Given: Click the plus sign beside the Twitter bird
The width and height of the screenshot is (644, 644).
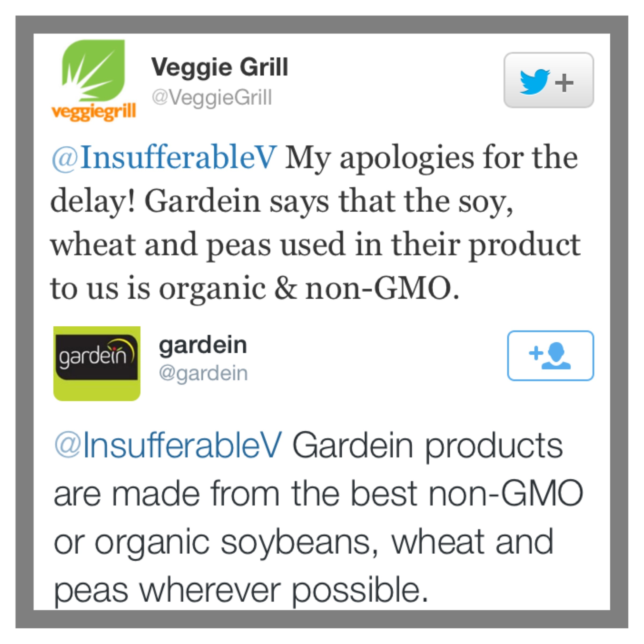Looking at the screenshot, I should point(564,83).
